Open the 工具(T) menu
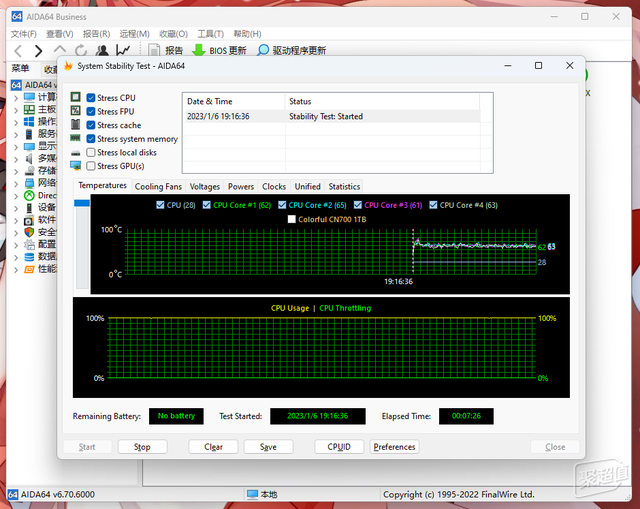 (x=211, y=34)
